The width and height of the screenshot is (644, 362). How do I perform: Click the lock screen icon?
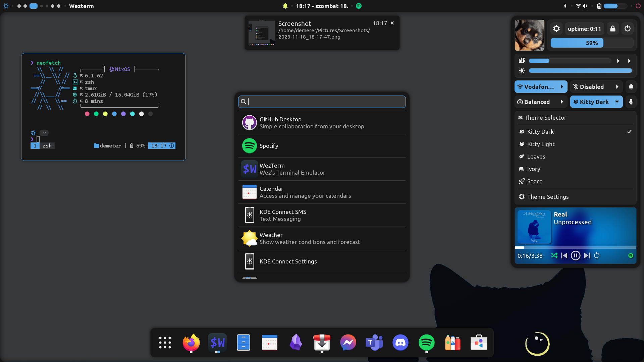click(x=613, y=29)
